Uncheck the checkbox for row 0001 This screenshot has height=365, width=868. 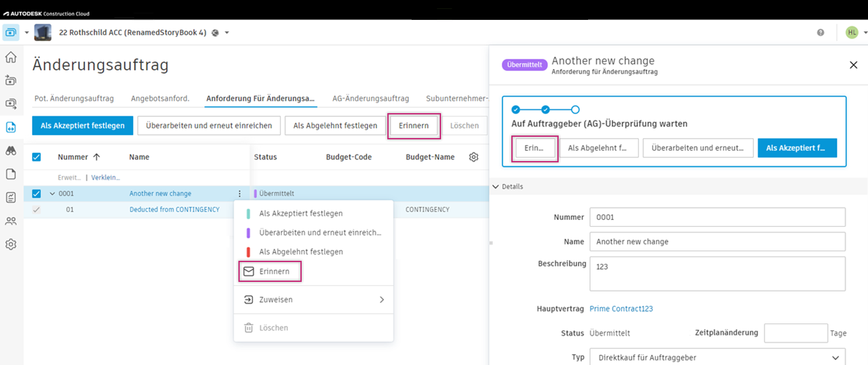[36, 194]
